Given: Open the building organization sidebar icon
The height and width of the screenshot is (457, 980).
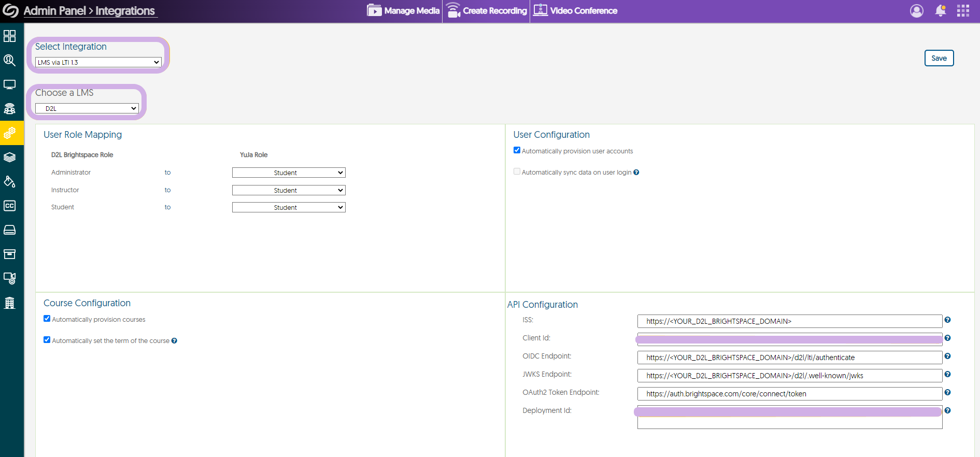Looking at the screenshot, I should (x=9, y=303).
